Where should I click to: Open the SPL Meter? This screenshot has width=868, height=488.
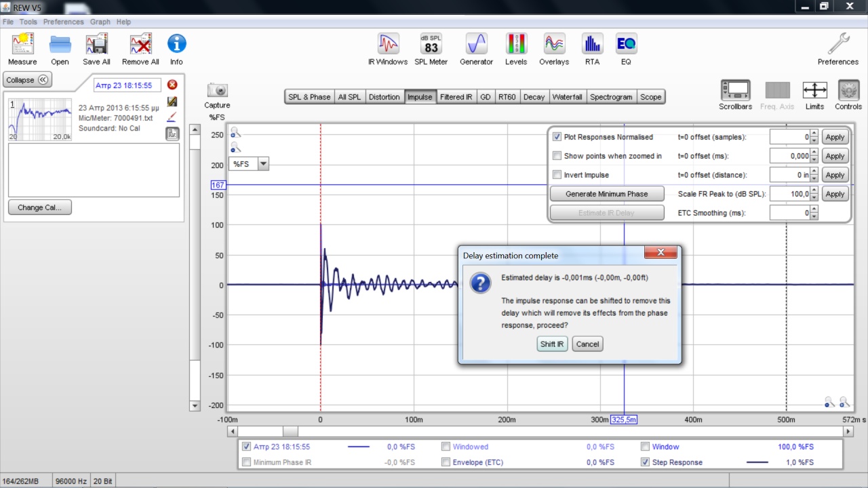[x=431, y=45]
